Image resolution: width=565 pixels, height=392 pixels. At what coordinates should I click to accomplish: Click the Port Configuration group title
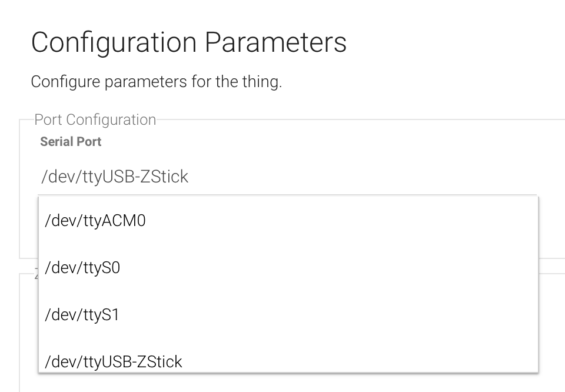pyautogui.click(x=95, y=119)
